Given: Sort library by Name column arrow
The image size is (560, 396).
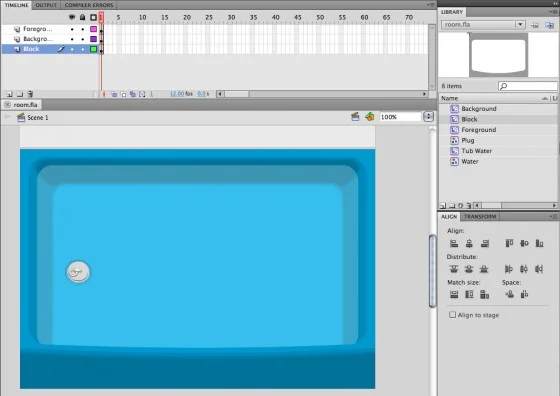Looking at the screenshot, I should [545, 98].
